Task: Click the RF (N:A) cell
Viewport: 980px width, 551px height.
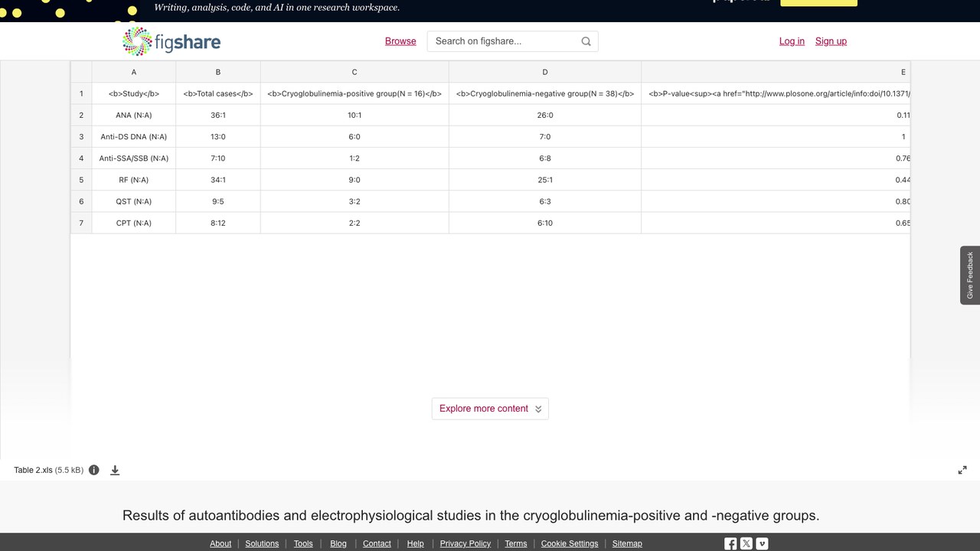Action: (x=134, y=180)
